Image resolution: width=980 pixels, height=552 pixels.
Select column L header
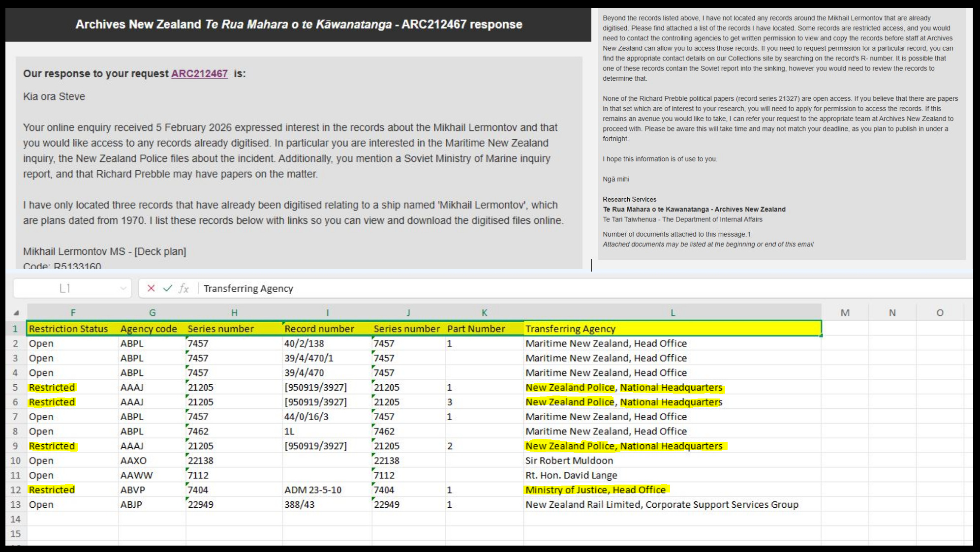point(673,313)
